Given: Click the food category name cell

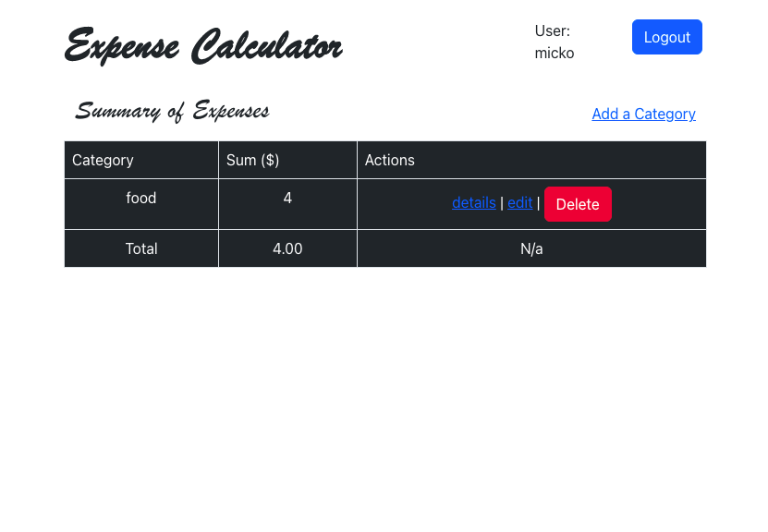Looking at the screenshot, I should 140,198.
